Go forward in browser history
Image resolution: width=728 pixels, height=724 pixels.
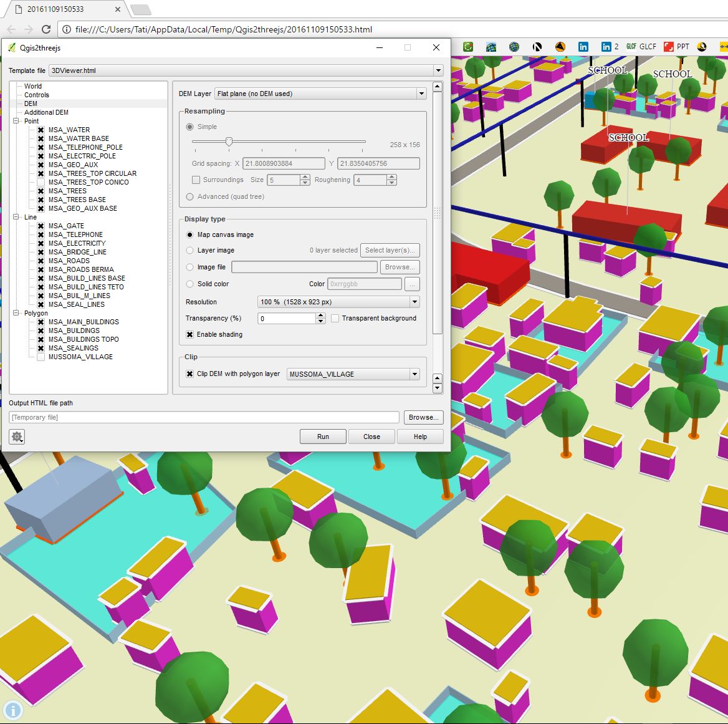(28, 29)
